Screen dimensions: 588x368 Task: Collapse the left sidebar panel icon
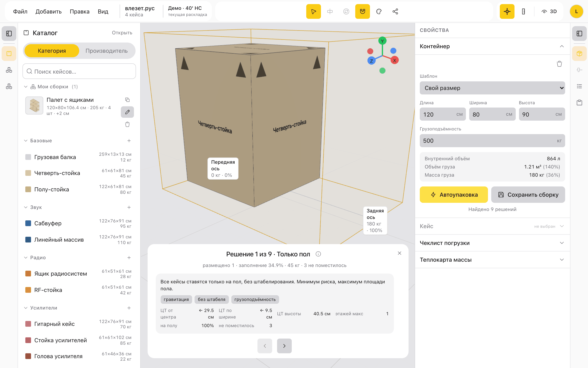coord(9,33)
